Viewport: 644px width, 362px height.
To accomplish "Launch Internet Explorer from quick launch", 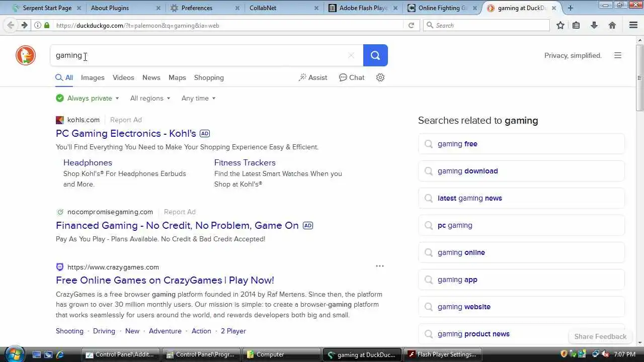I will [x=60, y=354].
